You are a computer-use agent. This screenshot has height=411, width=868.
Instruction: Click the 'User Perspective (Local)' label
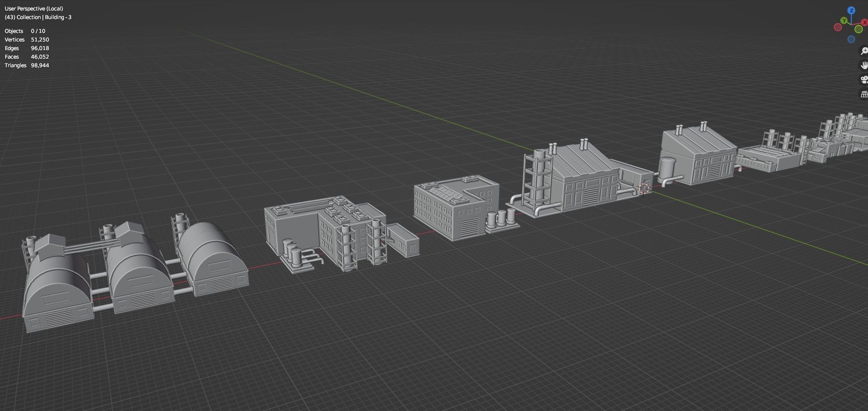click(x=34, y=9)
